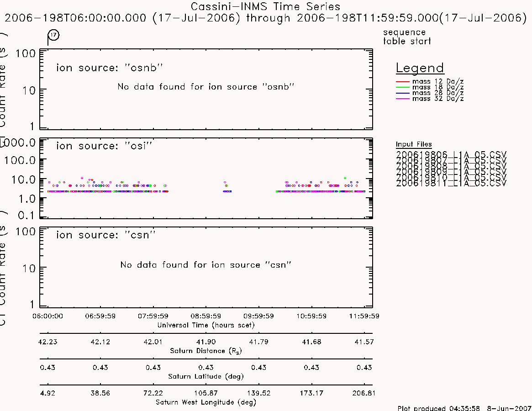Click the 173.17 west longitude value
This screenshot has width=532, height=411.
[311, 393]
